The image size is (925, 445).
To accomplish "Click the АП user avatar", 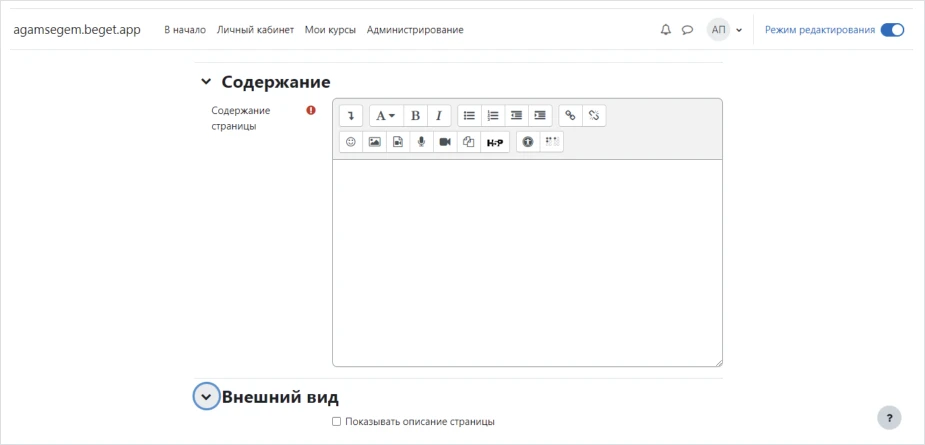I will pos(719,30).
